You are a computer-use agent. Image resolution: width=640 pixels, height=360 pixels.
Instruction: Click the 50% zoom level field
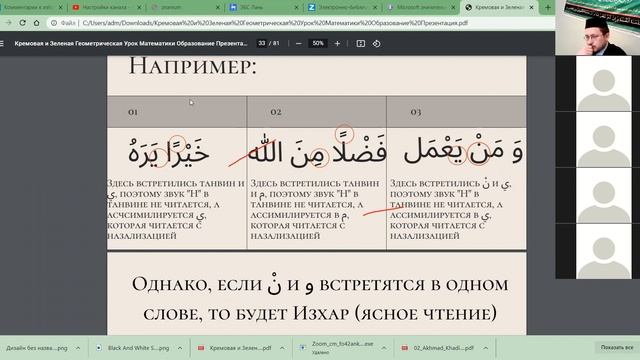pyautogui.click(x=318, y=43)
